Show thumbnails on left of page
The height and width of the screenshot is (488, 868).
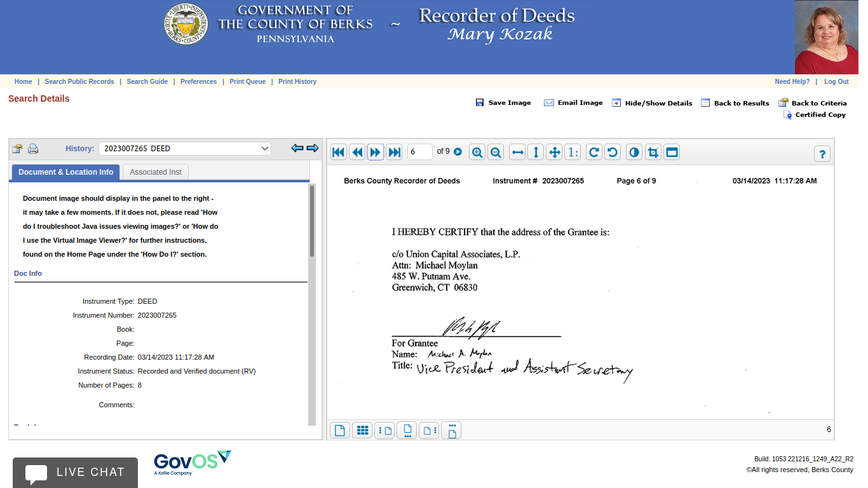pos(384,430)
